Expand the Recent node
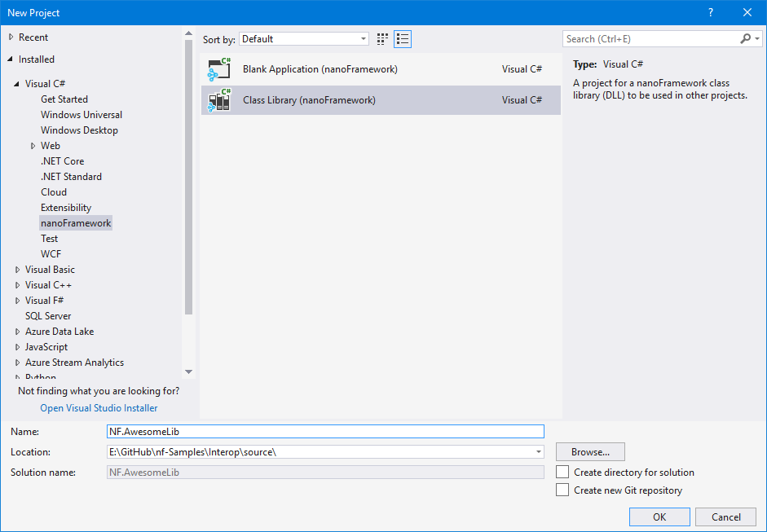The width and height of the screenshot is (767, 532). (x=11, y=37)
